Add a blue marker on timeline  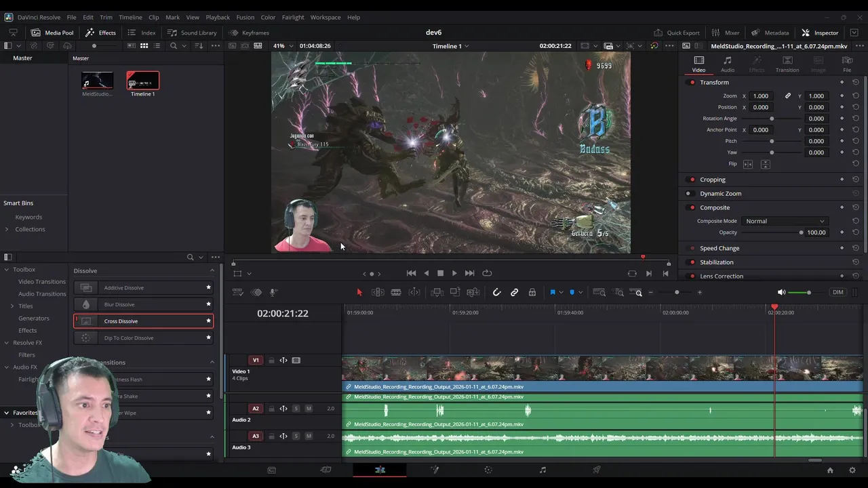tap(572, 292)
